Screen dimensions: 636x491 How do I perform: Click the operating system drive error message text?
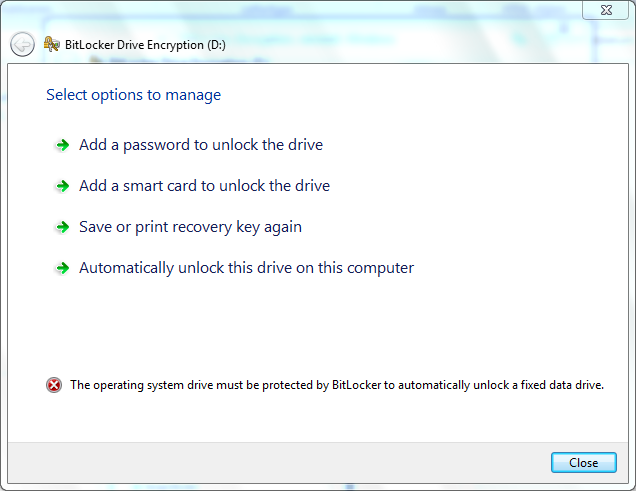(337, 385)
